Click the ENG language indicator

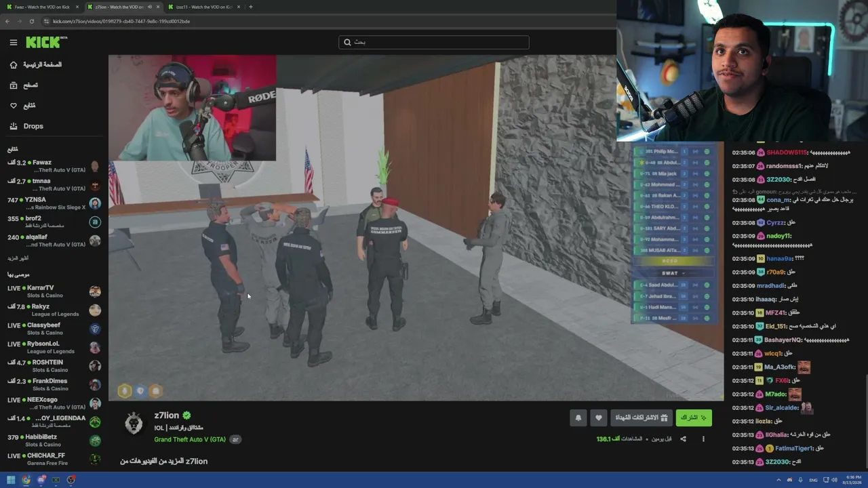(813, 480)
